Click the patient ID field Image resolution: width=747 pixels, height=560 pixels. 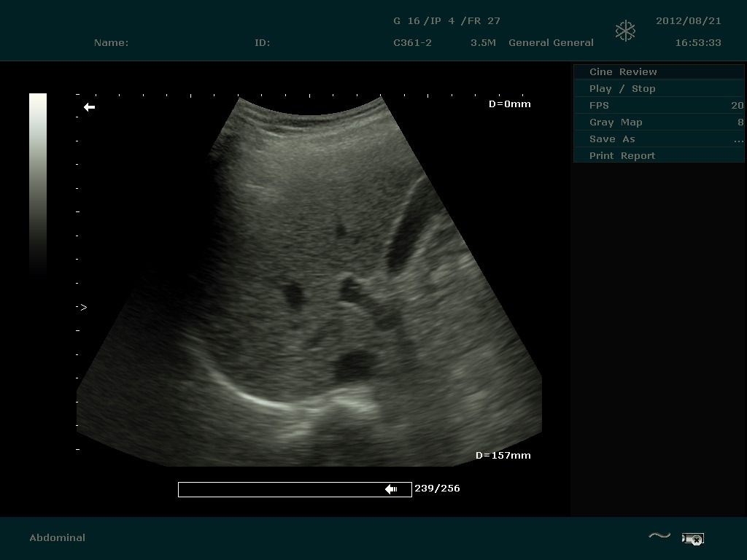(263, 42)
